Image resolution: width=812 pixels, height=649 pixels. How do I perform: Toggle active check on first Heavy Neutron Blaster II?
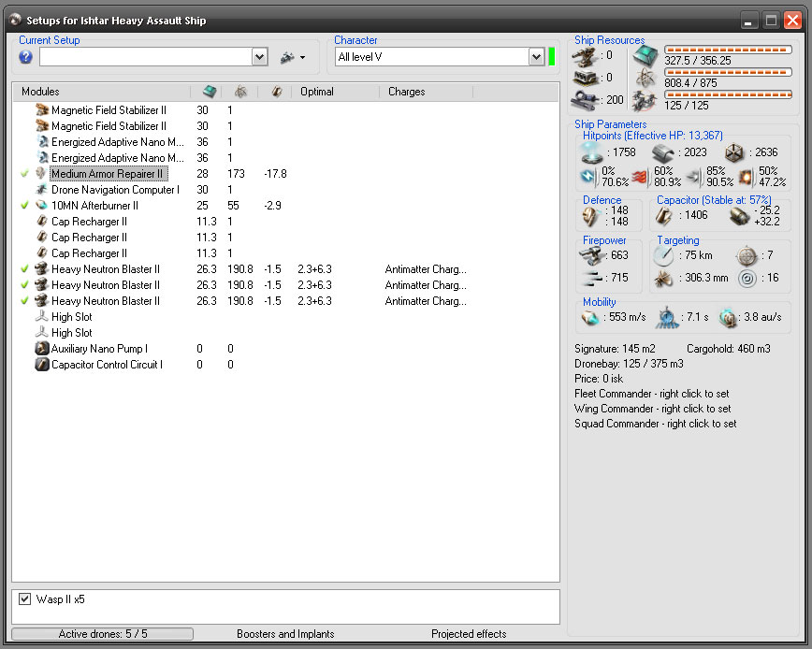tap(24, 269)
